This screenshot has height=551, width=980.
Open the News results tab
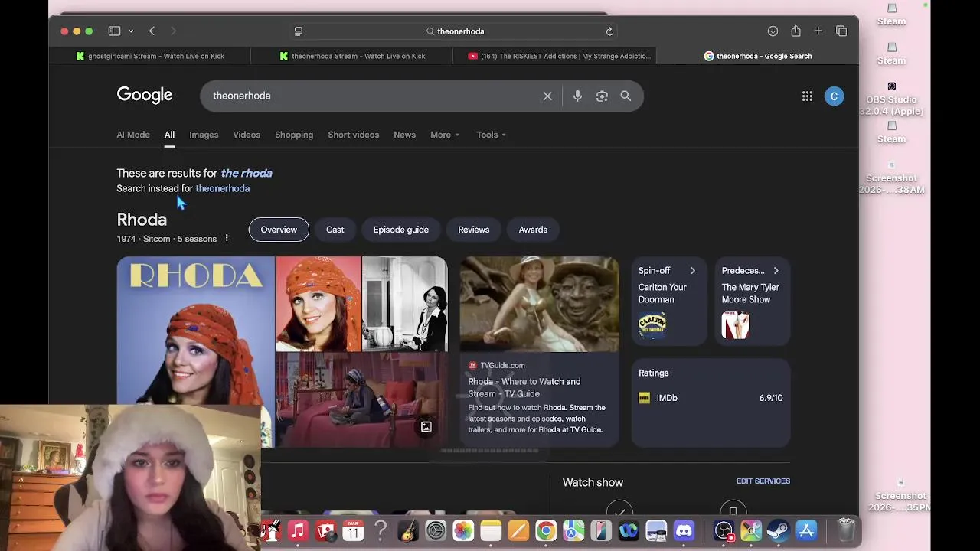[x=404, y=135]
